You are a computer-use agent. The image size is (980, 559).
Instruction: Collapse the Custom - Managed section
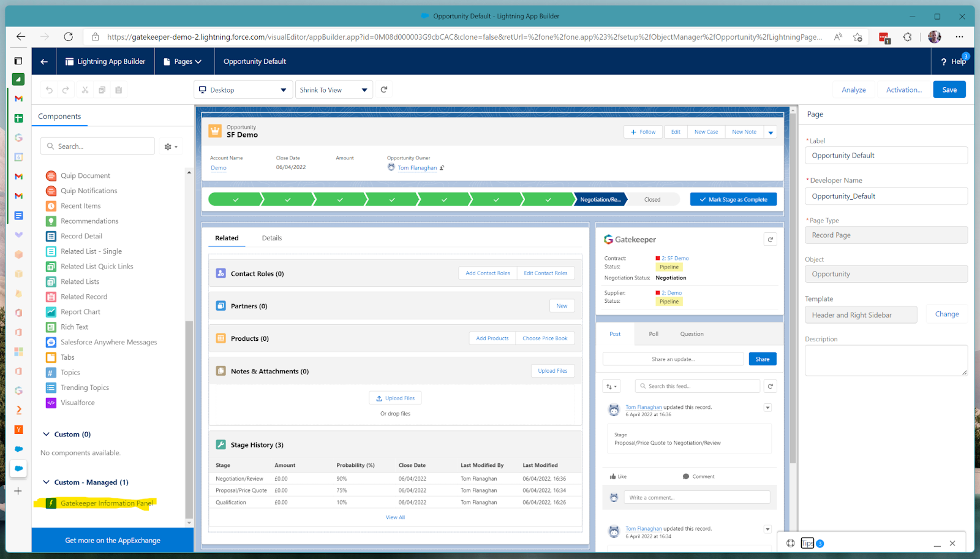[46, 482]
